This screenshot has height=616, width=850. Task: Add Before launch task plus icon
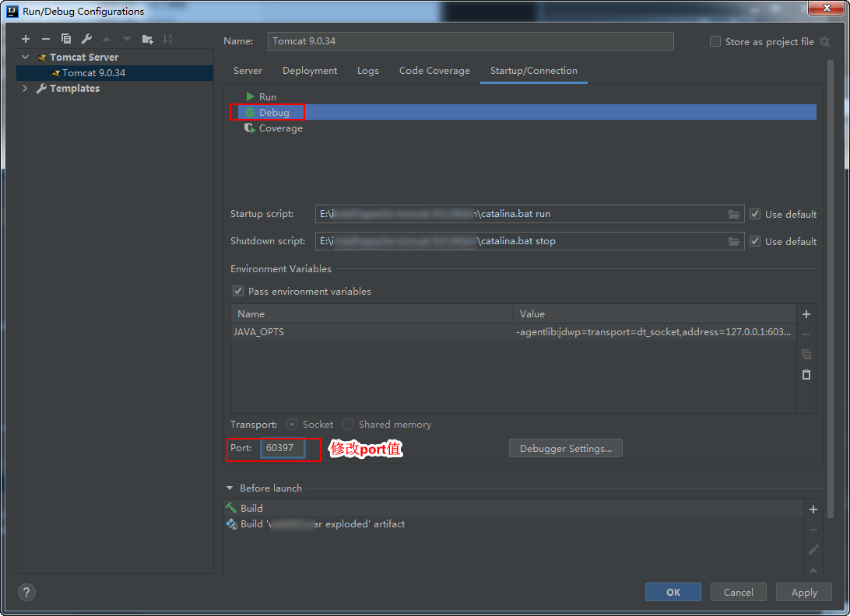click(x=813, y=509)
